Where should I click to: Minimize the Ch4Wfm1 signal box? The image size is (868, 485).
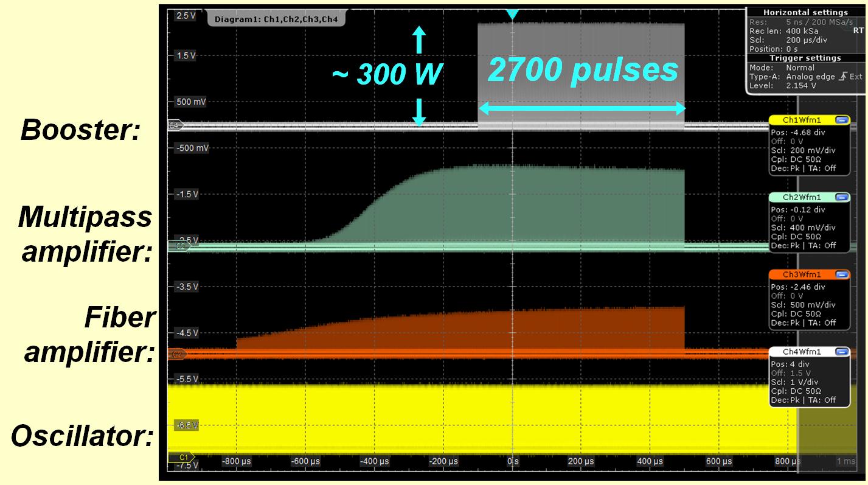(842, 352)
